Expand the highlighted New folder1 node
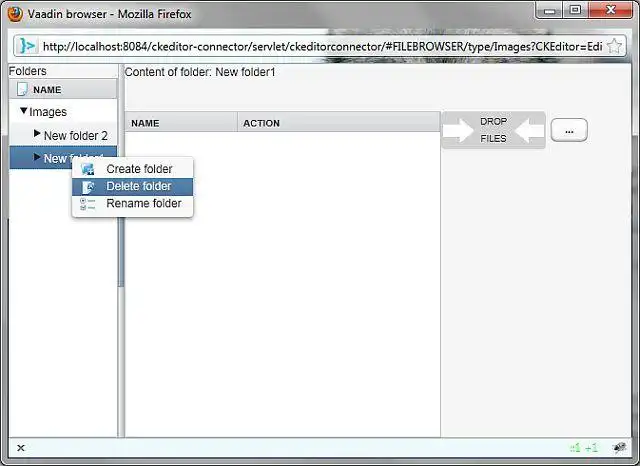The height and width of the screenshot is (466, 640). click(x=37, y=157)
